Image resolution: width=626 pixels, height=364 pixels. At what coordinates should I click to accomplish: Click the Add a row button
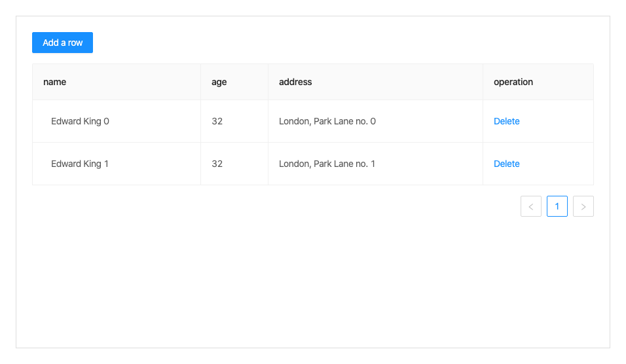point(62,43)
